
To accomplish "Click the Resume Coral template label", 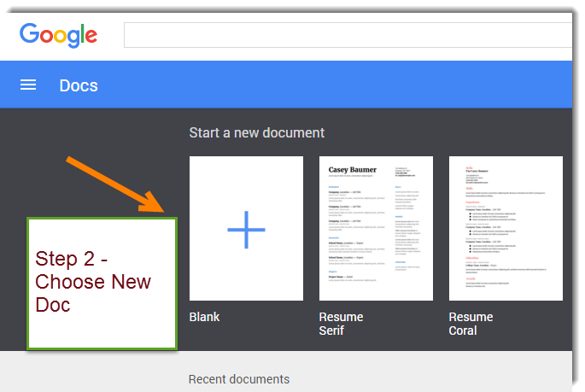I will 471,324.
